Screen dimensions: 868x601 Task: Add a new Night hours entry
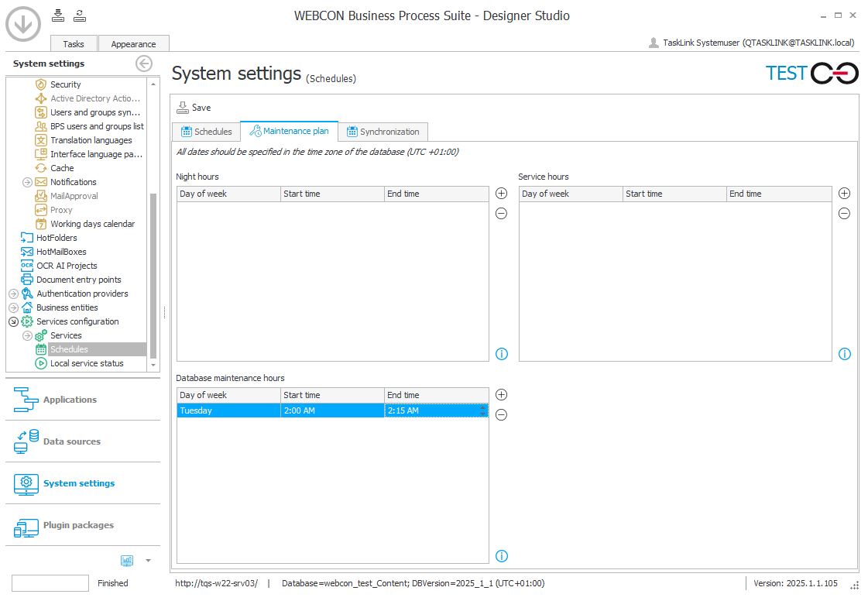point(501,194)
